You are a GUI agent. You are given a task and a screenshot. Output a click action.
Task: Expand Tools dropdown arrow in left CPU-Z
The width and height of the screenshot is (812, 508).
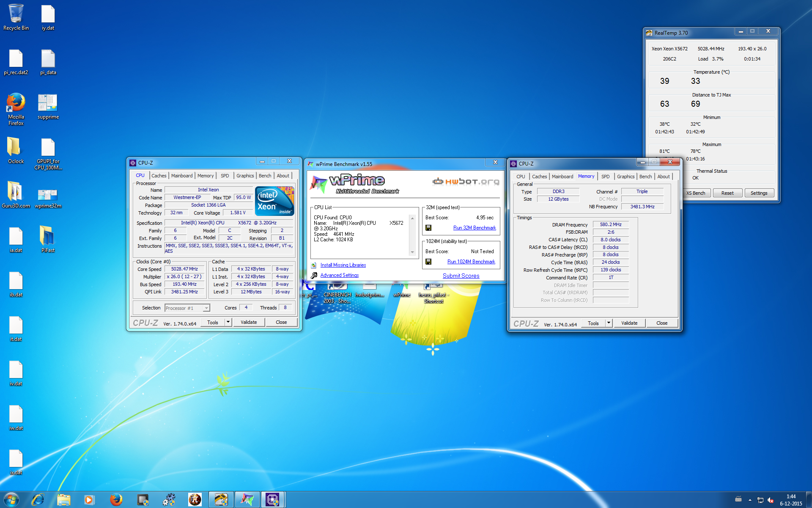coord(228,322)
